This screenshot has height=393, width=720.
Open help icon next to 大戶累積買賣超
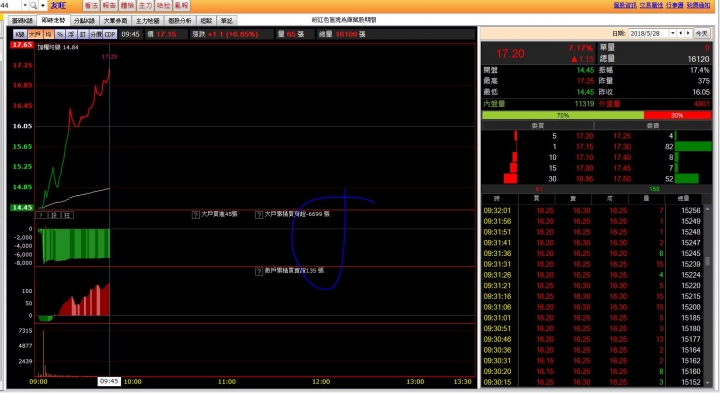coord(259,214)
